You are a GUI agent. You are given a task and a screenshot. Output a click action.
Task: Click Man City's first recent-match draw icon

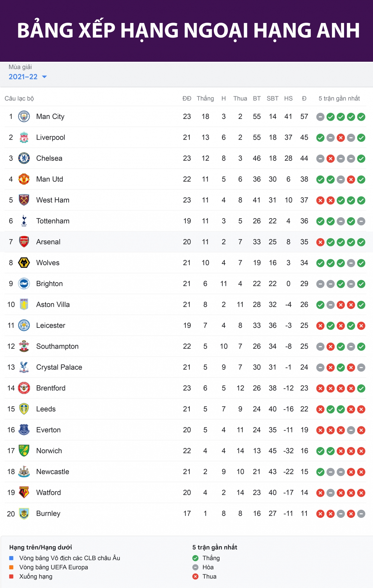pos(320,117)
